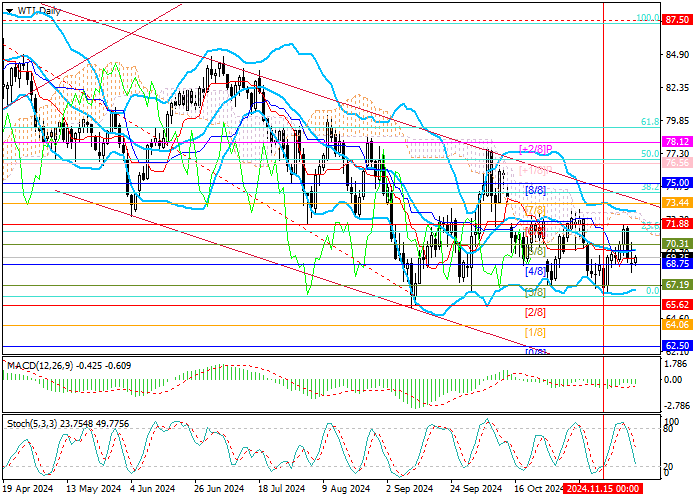The width and height of the screenshot is (700, 500).
Task: Click the 2 Sep 2024 date label
Action: tap(410, 489)
